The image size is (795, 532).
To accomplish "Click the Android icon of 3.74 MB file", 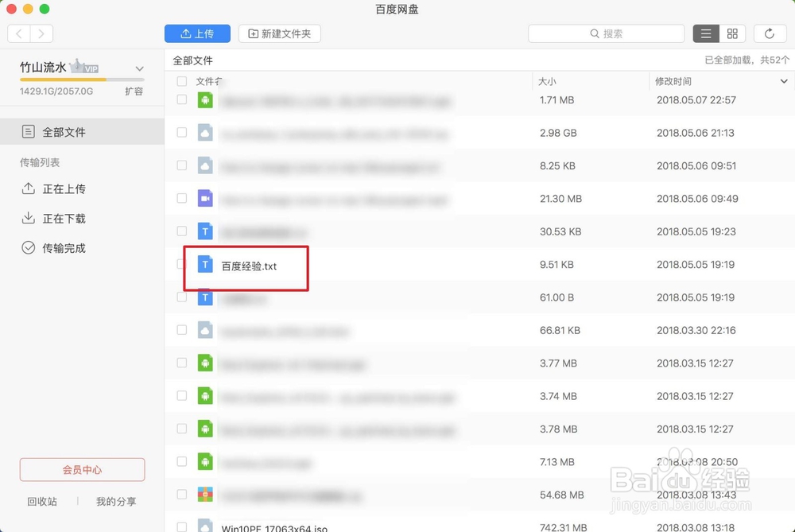I will click(205, 396).
